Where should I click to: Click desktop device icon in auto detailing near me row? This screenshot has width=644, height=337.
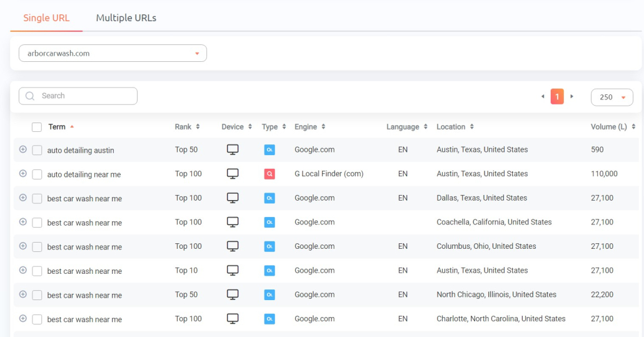click(233, 174)
